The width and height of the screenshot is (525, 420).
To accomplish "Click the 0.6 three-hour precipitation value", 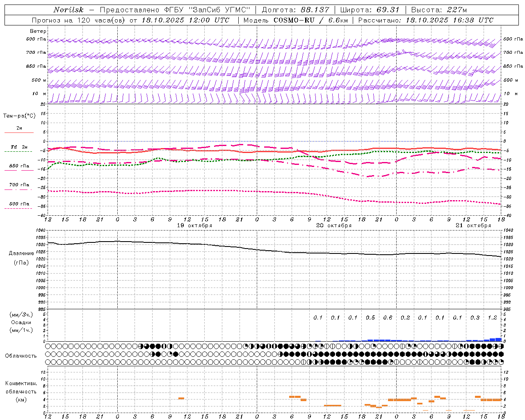I will pyautogui.click(x=388, y=318).
